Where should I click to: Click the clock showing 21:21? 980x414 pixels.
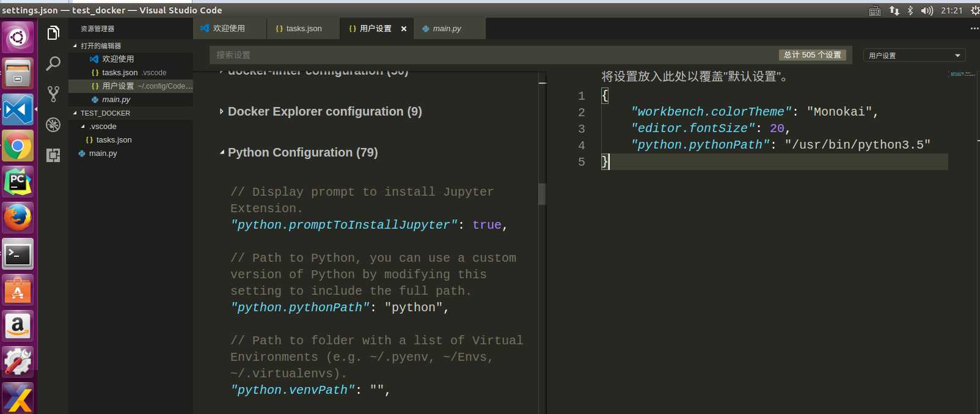952,10
